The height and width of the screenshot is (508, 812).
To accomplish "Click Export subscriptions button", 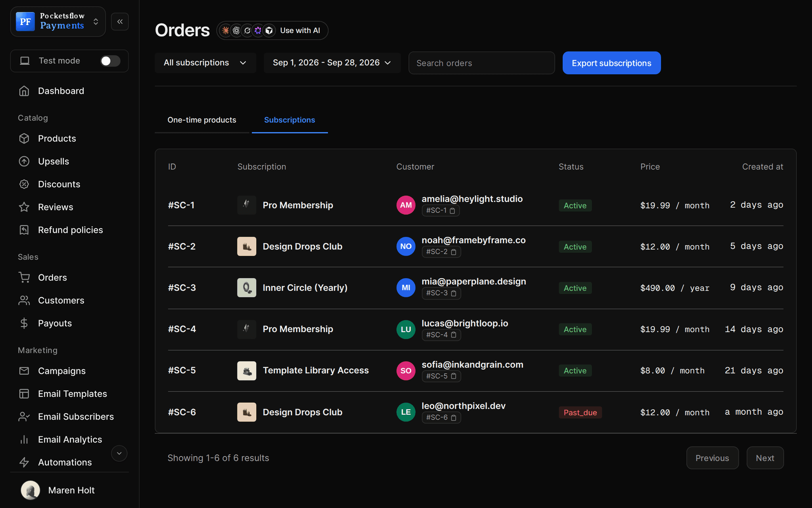I will pyautogui.click(x=611, y=63).
